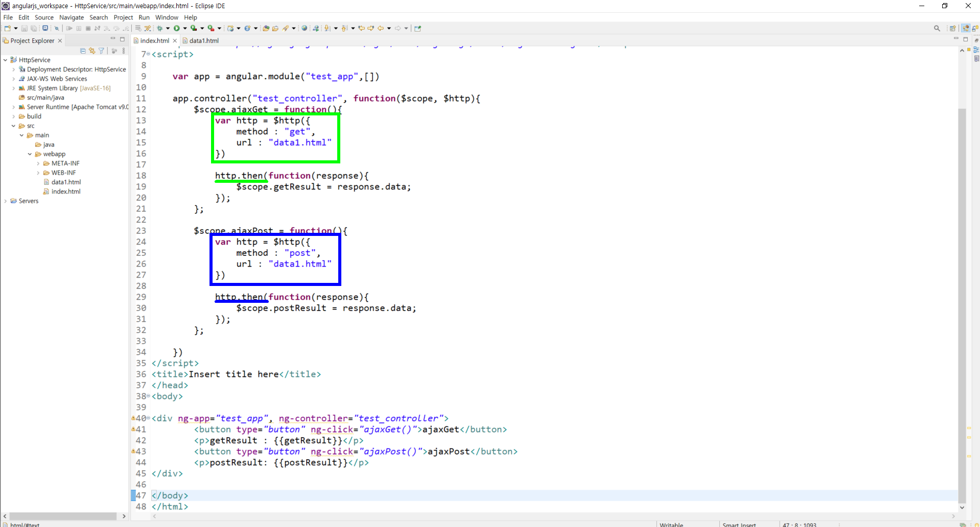Open the Debug configurations dropdown arrow

click(x=168, y=29)
